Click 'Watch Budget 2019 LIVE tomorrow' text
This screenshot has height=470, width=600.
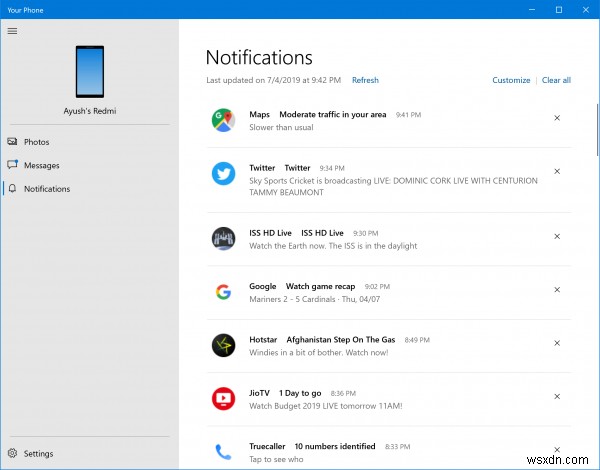click(x=326, y=406)
